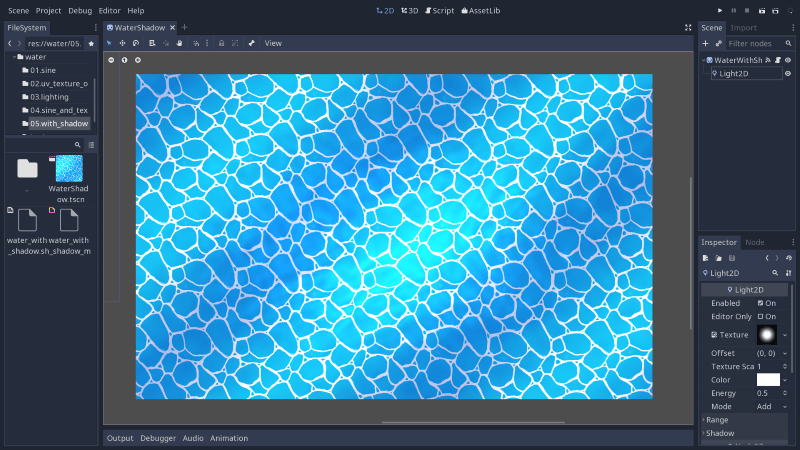Viewport: 800px width, 450px height.
Task: Expand the Shadow section
Action: pyautogui.click(x=745, y=433)
